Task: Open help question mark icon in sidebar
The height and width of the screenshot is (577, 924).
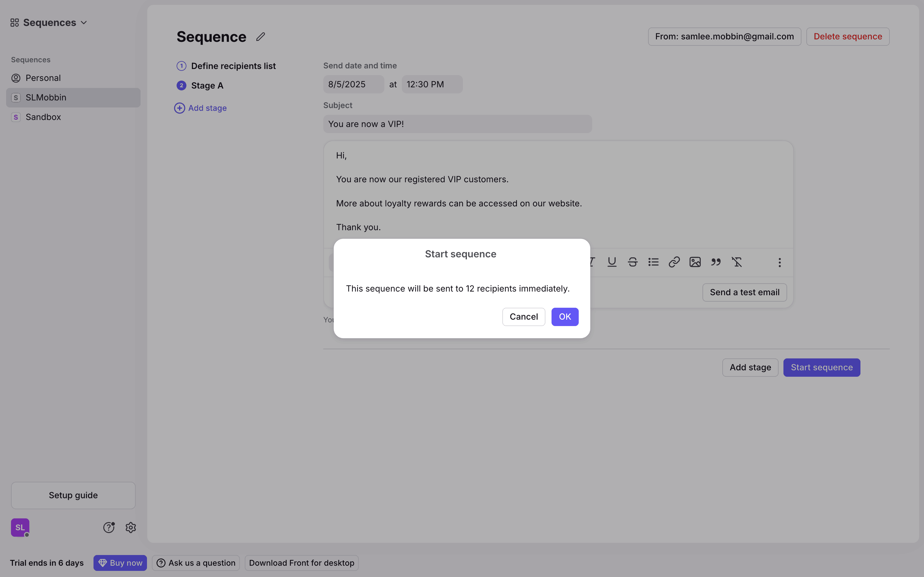Action: point(109,528)
